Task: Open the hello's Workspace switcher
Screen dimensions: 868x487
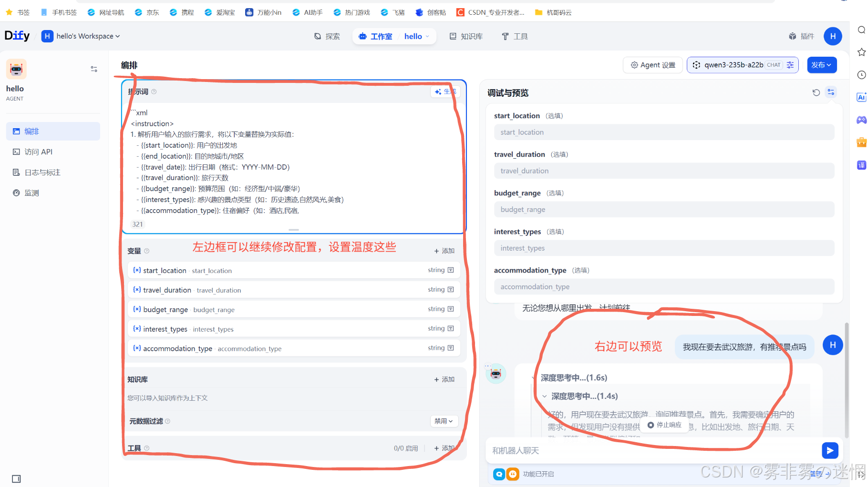Action: pyautogui.click(x=81, y=36)
